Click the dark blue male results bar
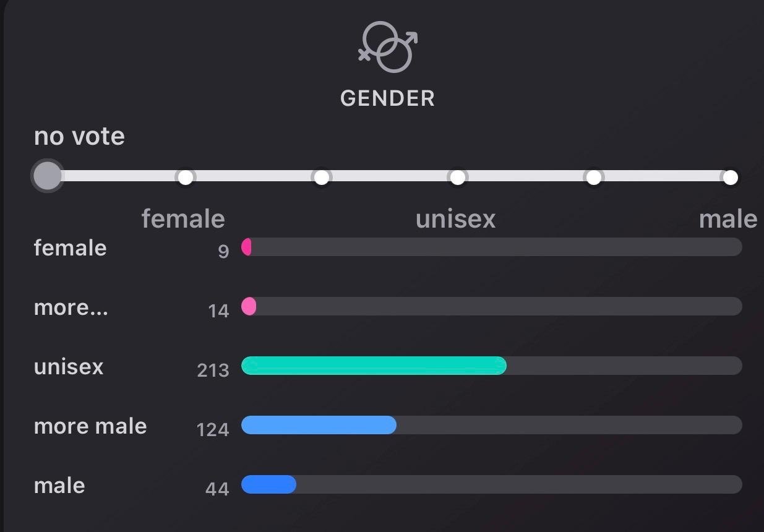764x532 pixels. [268, 484]
